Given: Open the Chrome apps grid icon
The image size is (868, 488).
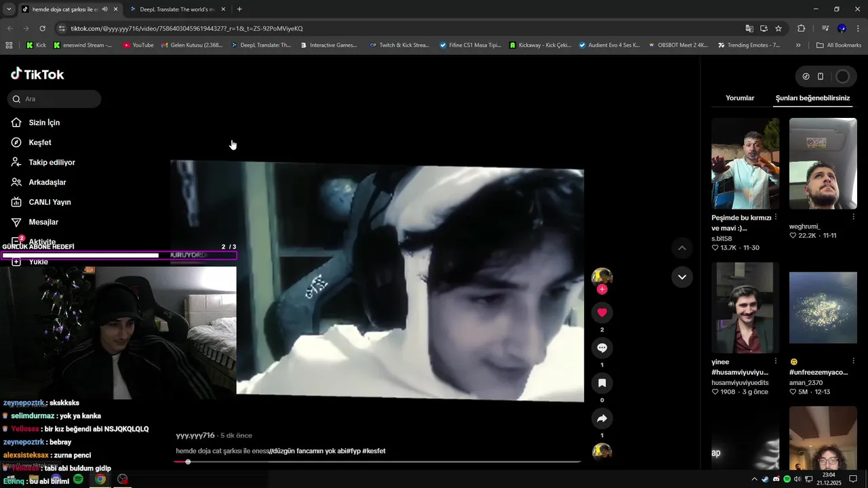Looking at the screenshot, I should tap(9, 45).
